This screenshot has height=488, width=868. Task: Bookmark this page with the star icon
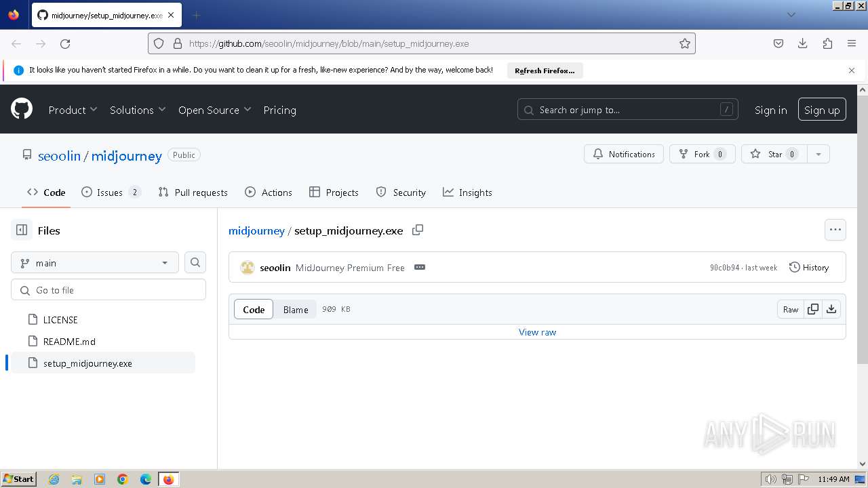pyautogui.click(x=685, y=43)
